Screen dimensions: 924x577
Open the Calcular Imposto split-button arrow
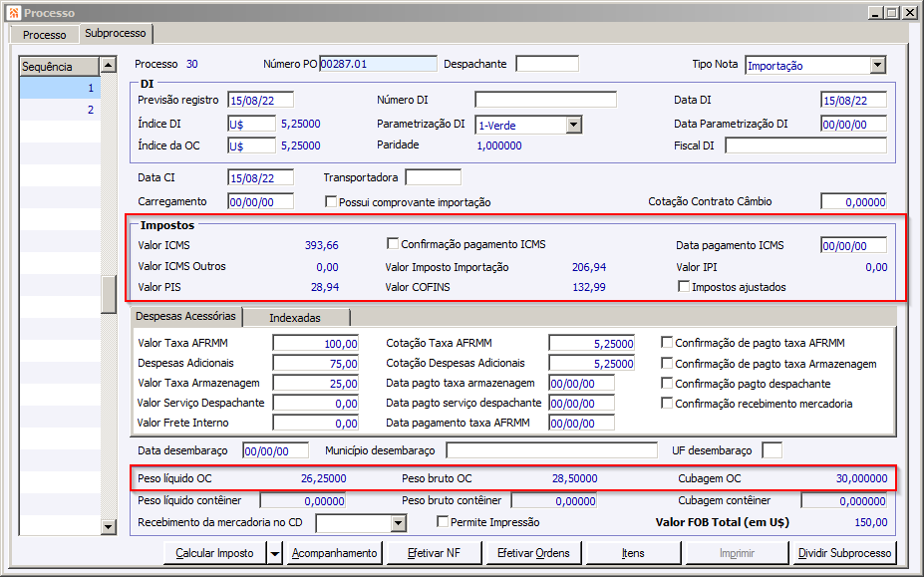click(275, 553)
